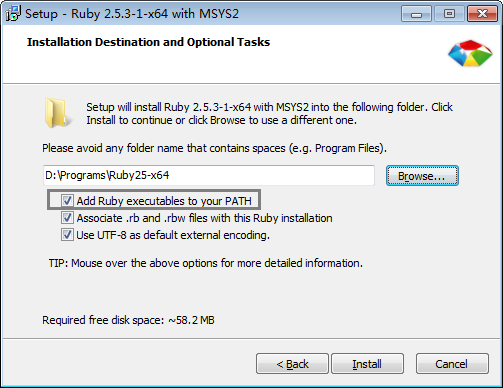Click the yellow folder icon
The width and height of the screenshot is (503, 388).
click(x=57, y=113)
